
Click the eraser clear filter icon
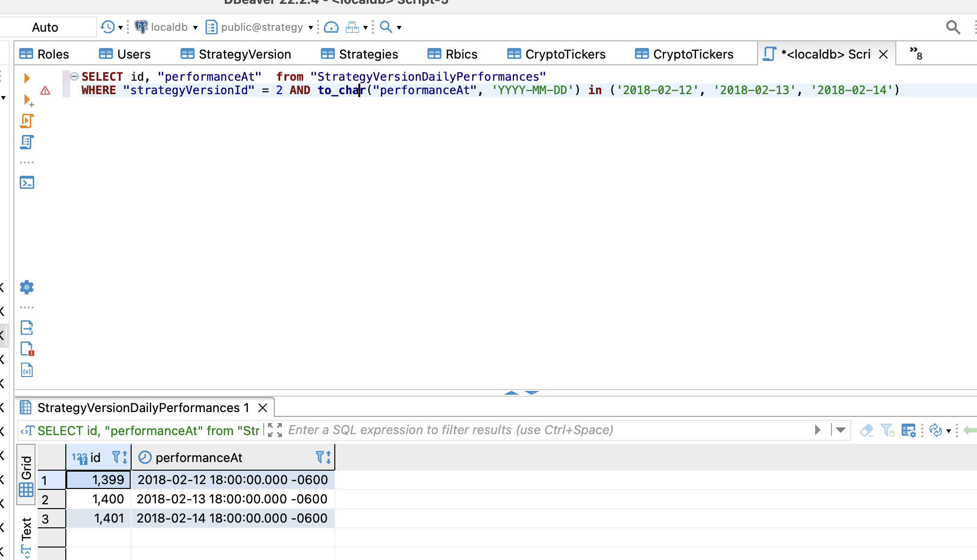point(867,430)
